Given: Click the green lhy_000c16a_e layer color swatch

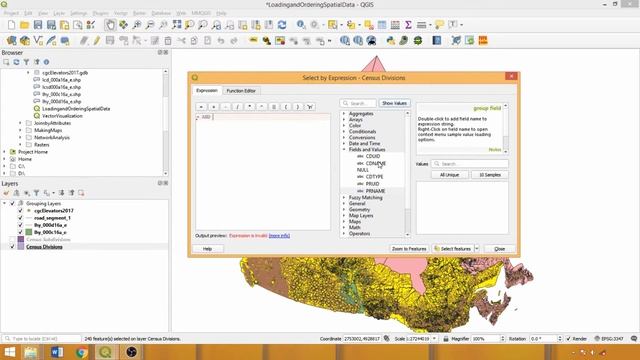Looking at the screenshot, I should tap(29, 232).
